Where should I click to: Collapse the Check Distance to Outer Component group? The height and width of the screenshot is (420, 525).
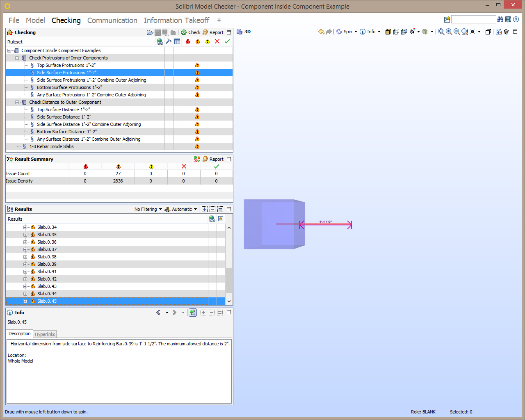[x=17, y=102]
